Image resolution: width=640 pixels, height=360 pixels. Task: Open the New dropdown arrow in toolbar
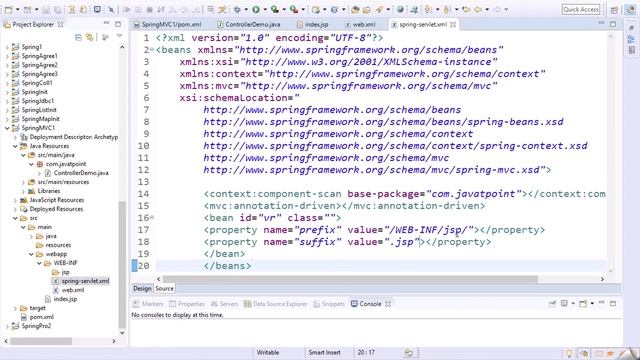point(17,9)
